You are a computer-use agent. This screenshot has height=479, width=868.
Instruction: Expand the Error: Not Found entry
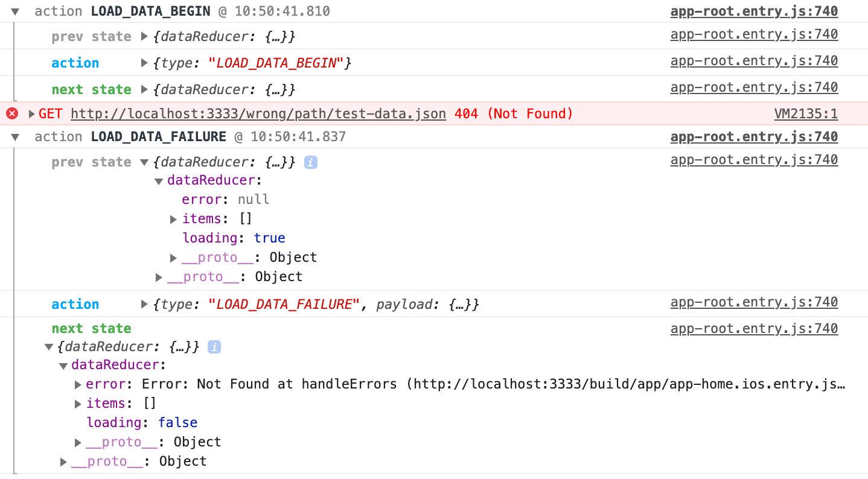pyautogui.click(x=78, y=385)
